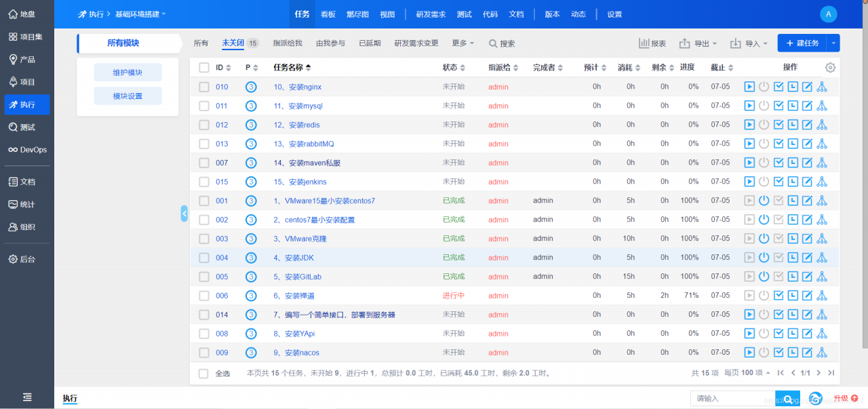The width and height of the screenshot is (868, 409).
Task: Click the user avatar A
Action: [x=829, y=14]
